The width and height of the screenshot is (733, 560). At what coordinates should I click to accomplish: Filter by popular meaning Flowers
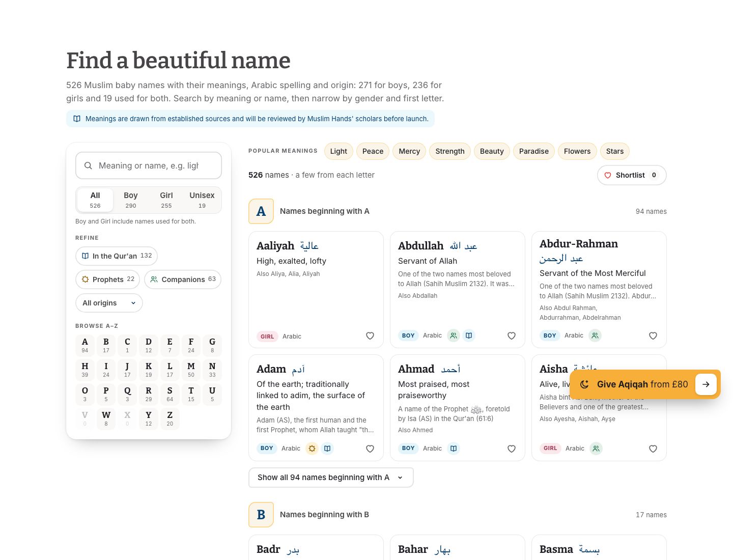tap(577, 151)
